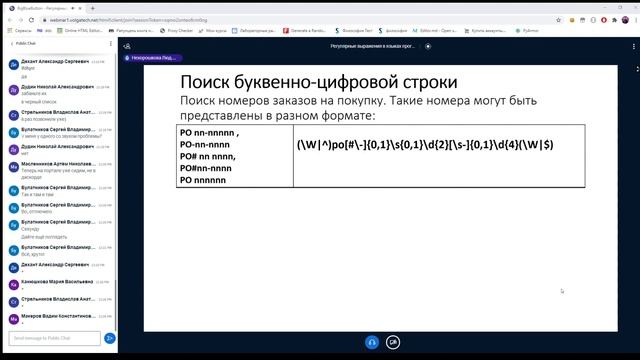Open the Online HTML Editor bookmark
The image size is (640, 360).
(x=80, y=31)
